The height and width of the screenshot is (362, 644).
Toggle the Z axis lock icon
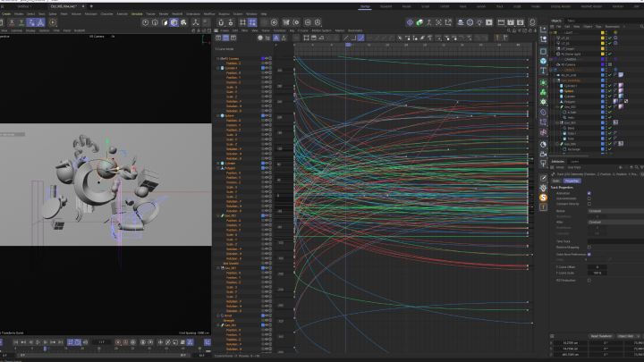click(31, 22)
